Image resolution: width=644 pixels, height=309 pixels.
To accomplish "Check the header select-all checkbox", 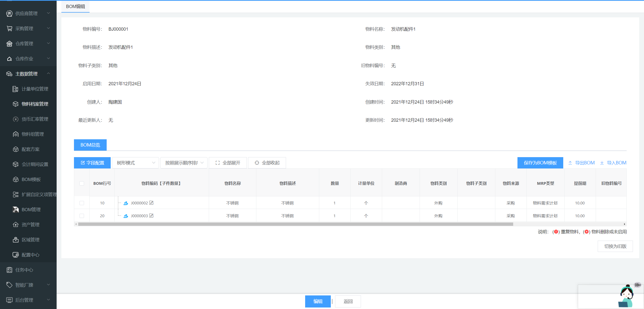I will (82, 183).
